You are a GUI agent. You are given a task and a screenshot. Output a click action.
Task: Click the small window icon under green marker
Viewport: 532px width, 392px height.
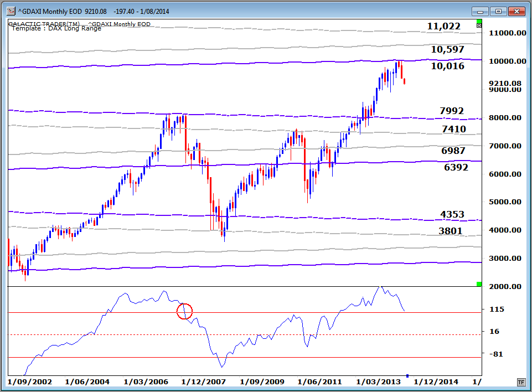pyautogui.click(x=479, y=26)
